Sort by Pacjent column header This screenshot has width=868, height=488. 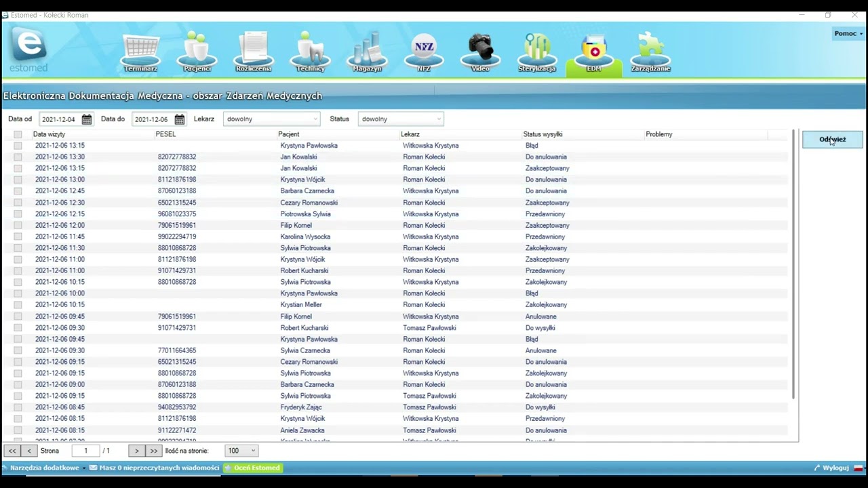[288, 134]
